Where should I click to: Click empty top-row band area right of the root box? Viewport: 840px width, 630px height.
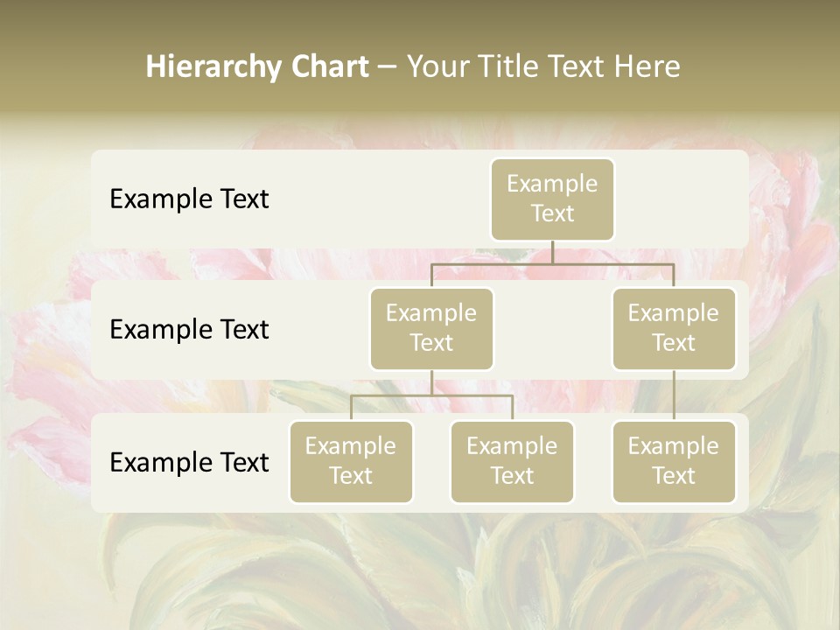pos(682,199)
